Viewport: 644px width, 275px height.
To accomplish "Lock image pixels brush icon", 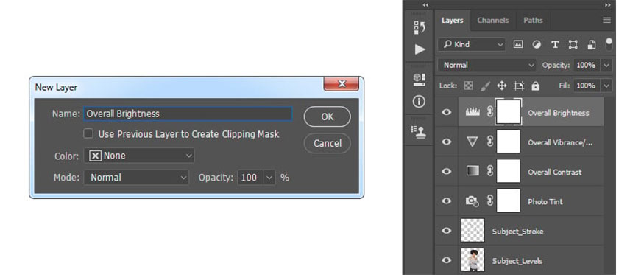I will (x=485, y=86).
